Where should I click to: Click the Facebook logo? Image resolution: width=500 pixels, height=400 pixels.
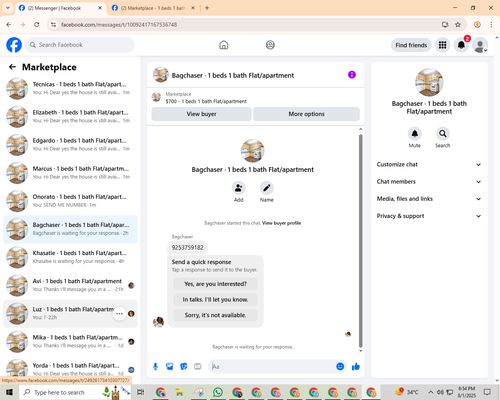click(14, 45)
